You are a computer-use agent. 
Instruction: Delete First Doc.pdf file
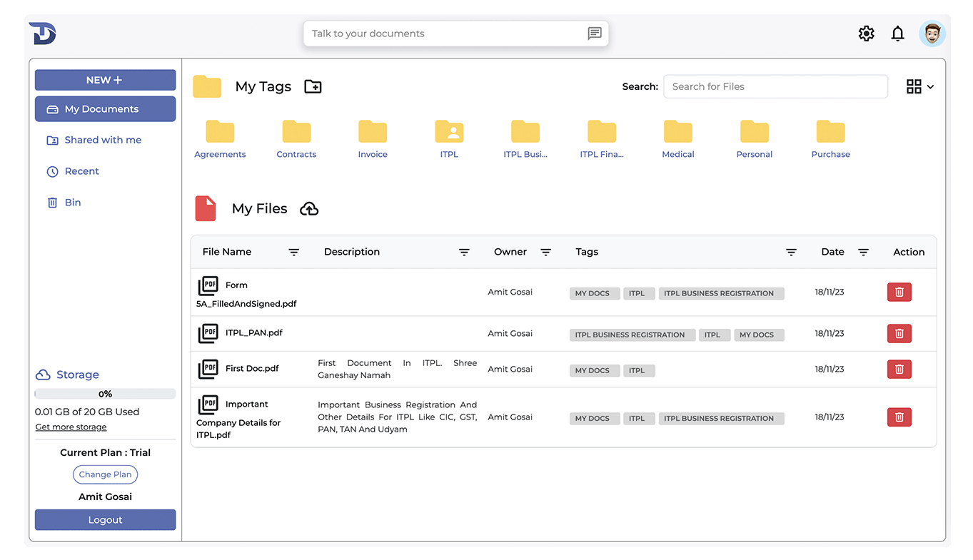coord(899,369)
